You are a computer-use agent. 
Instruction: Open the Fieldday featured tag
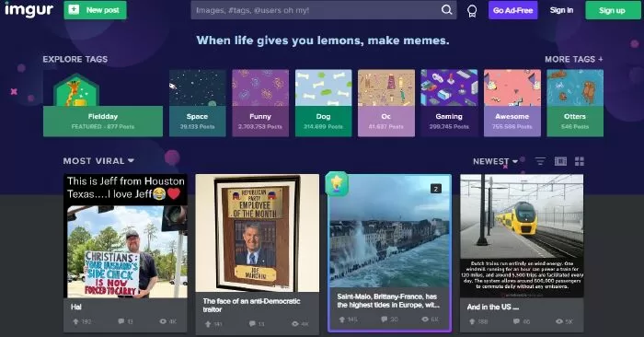pos(103,103)
